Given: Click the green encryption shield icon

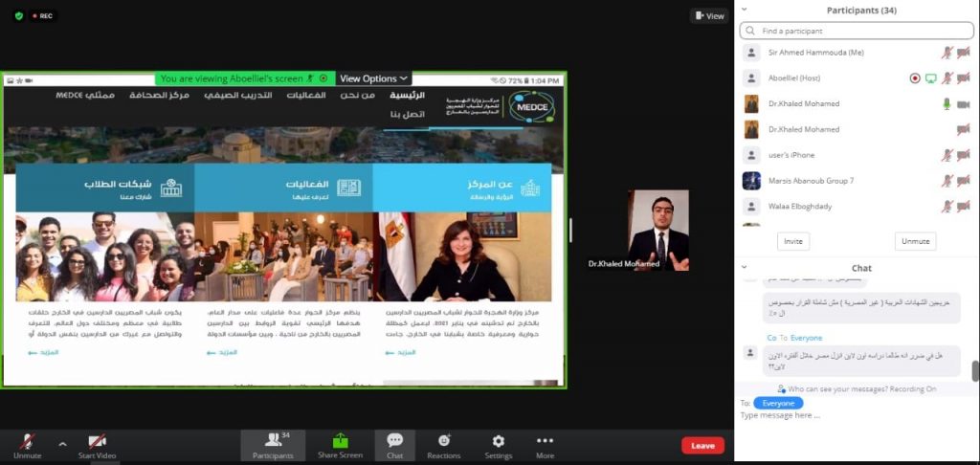Looking at the screenshot, I should pyautogui.click(x=18, y=15).
